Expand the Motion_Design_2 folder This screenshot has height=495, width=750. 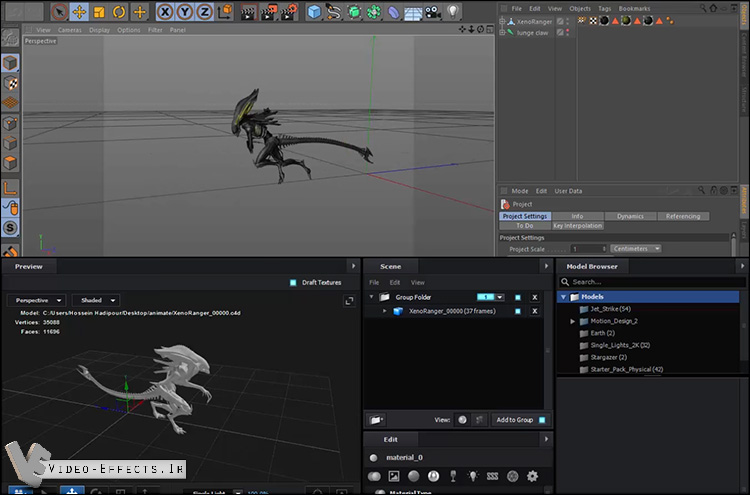click(x=572, y=321)
